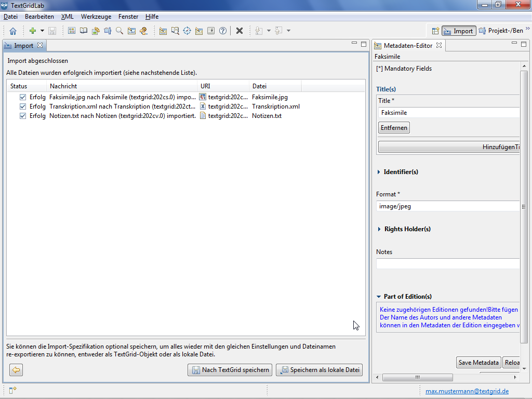The width and height of the screenshot is (532, 399).
Task: Open the Werkzeuge menu
Action: coord(96,17)
